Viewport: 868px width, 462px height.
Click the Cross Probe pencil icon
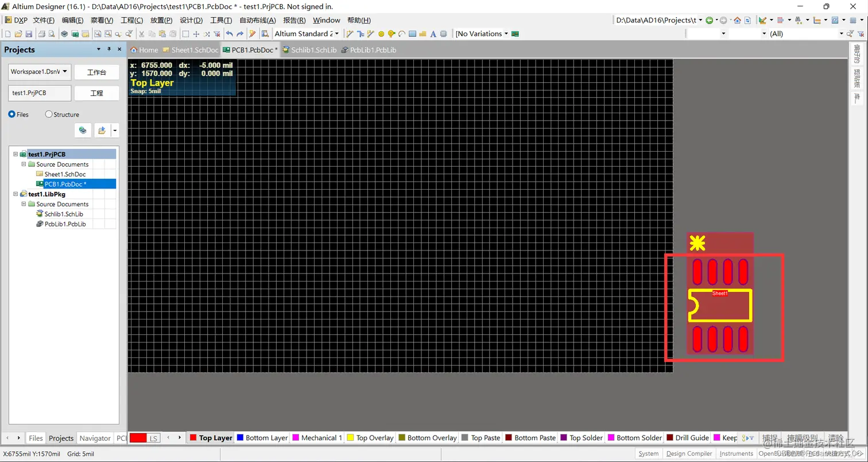(253, 34)
